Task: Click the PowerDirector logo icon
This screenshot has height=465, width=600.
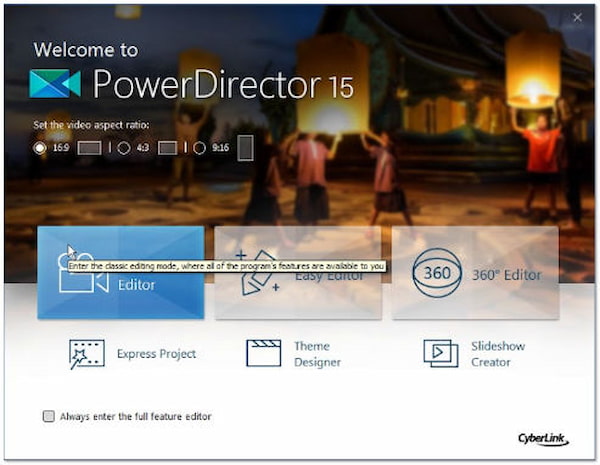Action: pos(55,83)
